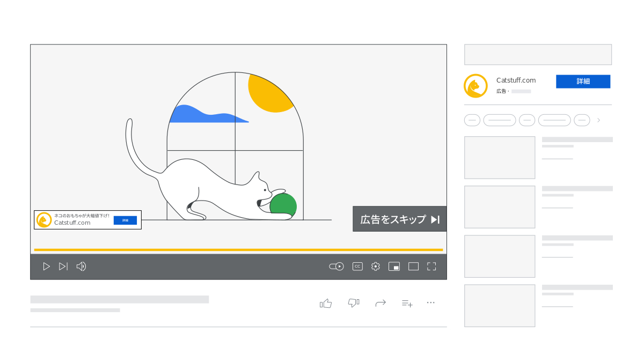Open player settings gear
Image resolution: width=644 pixels, height=362 pixels.
[376, 267]
